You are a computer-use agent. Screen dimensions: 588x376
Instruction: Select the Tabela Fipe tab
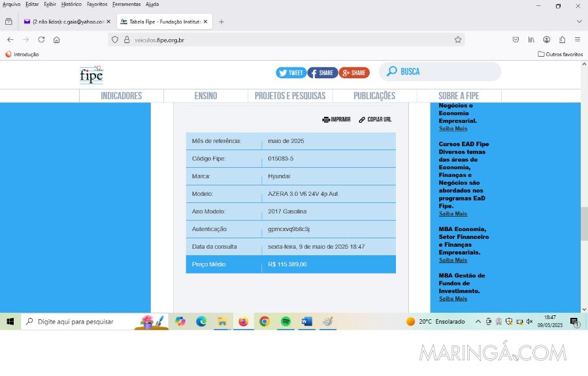pos(165,22)
